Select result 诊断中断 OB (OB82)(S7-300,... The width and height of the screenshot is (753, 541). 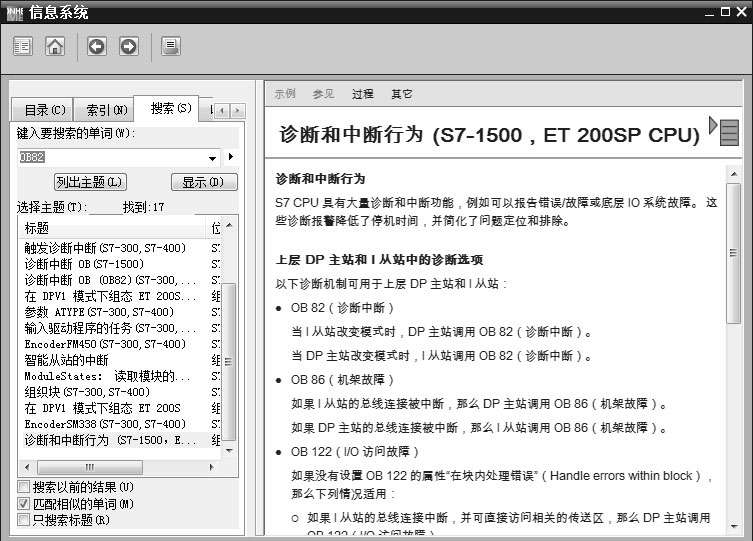[x=110, y=280]
